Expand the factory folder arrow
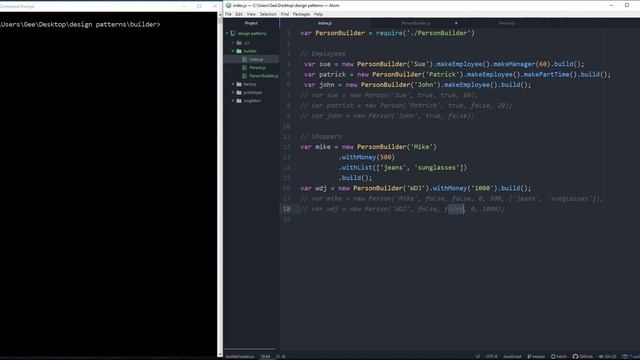Screen dimensions: 640x360 click(233, 84)
